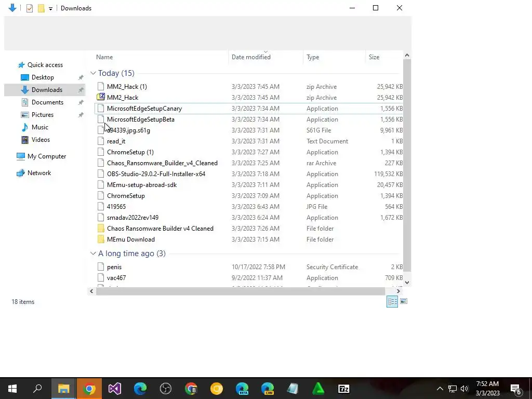Select the 394339.jpg.s61g file
This screenshot has width=532, height=399.
tap(249, 130)
